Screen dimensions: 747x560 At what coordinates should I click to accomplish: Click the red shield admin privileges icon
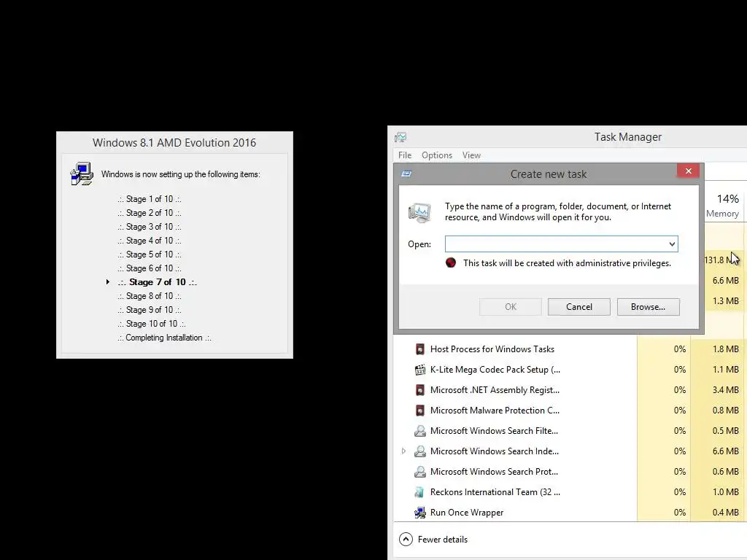click(x=451, y=262)
